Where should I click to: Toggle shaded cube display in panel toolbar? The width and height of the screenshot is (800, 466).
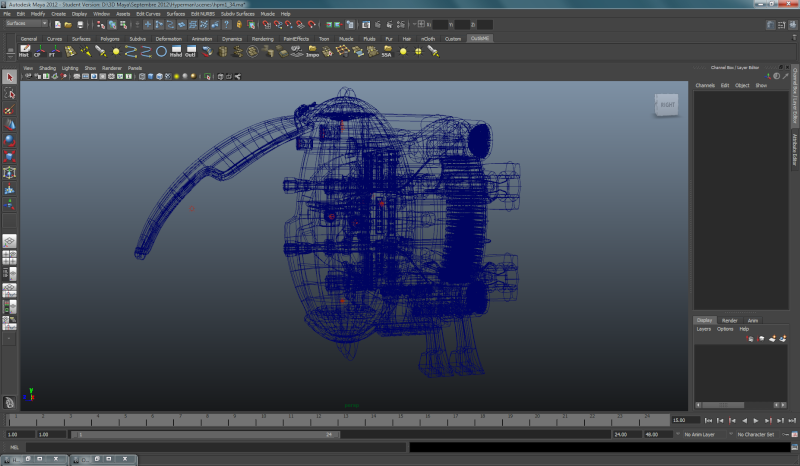[x=151, y=77]
